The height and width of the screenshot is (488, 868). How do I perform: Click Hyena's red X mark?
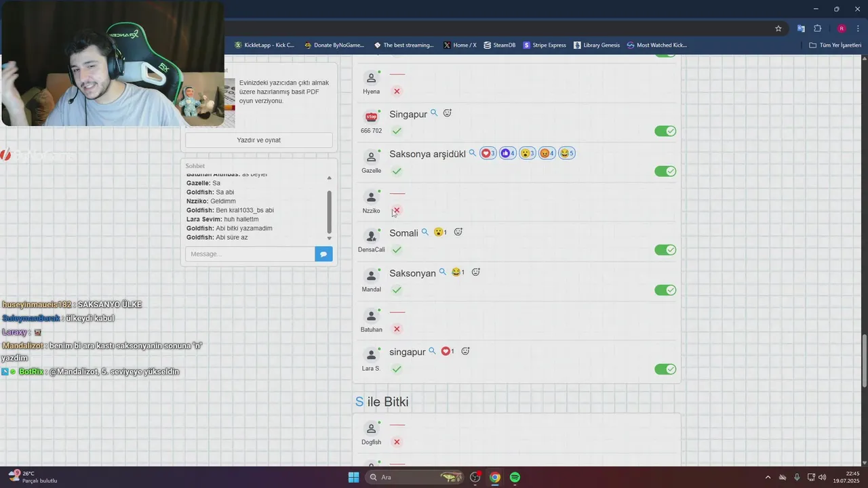[397, 91]
